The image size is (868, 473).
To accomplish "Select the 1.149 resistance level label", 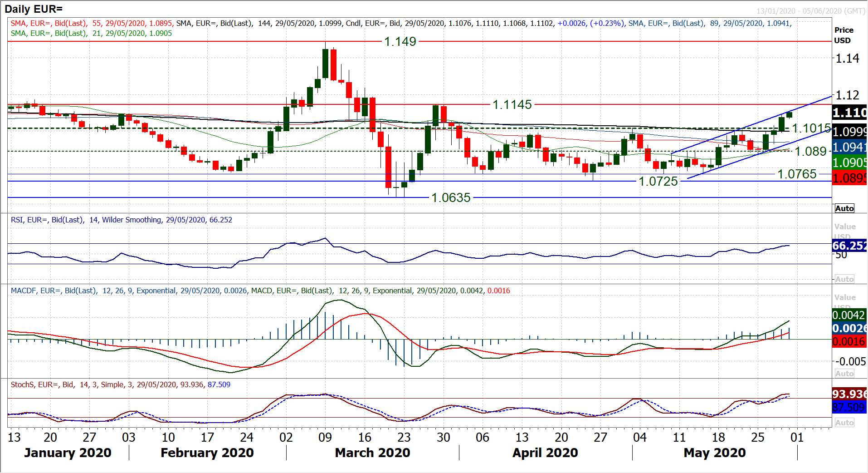I will pyautogui.click(x=400, y=42).
